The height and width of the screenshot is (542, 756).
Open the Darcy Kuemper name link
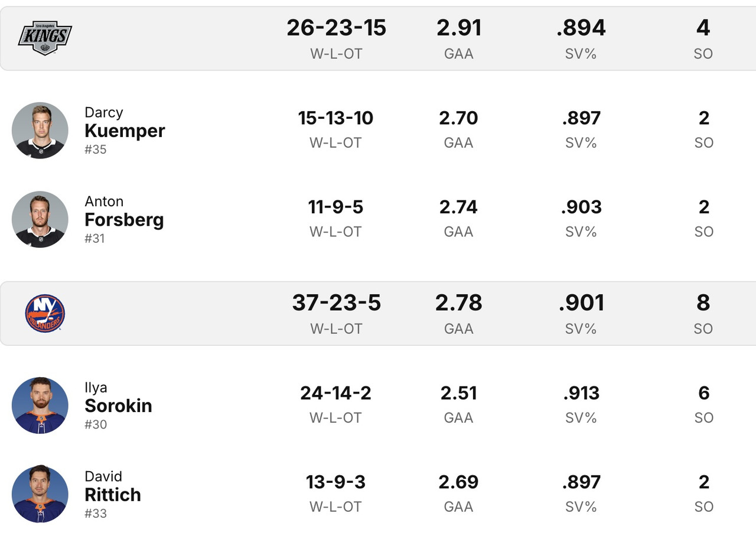[125, 131]
